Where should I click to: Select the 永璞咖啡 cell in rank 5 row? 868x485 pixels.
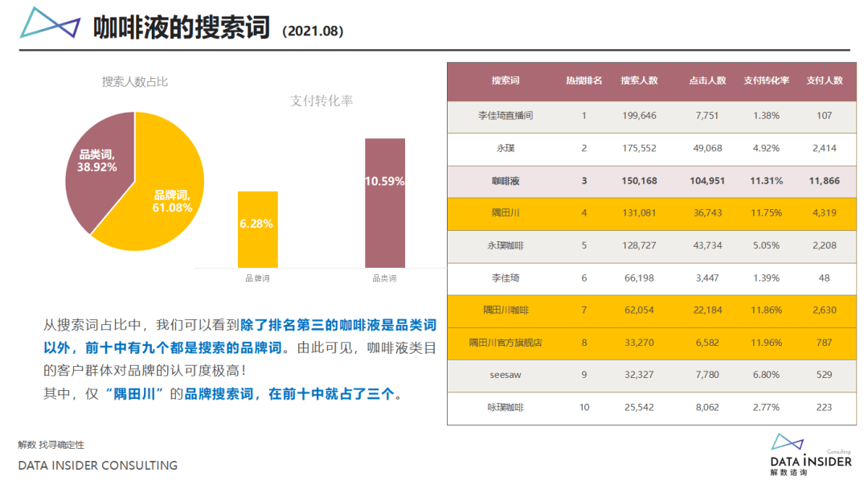coord(506,245)
